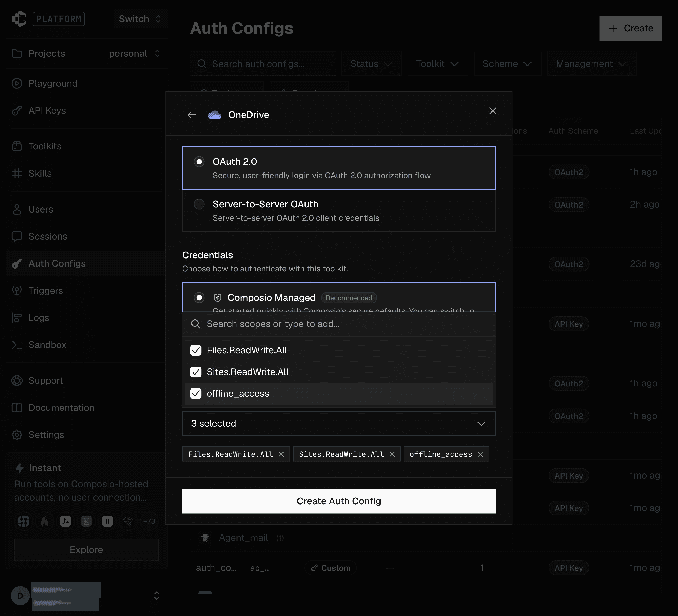
Task: Click the Agent_mail group heading
Action: (243, 538)
